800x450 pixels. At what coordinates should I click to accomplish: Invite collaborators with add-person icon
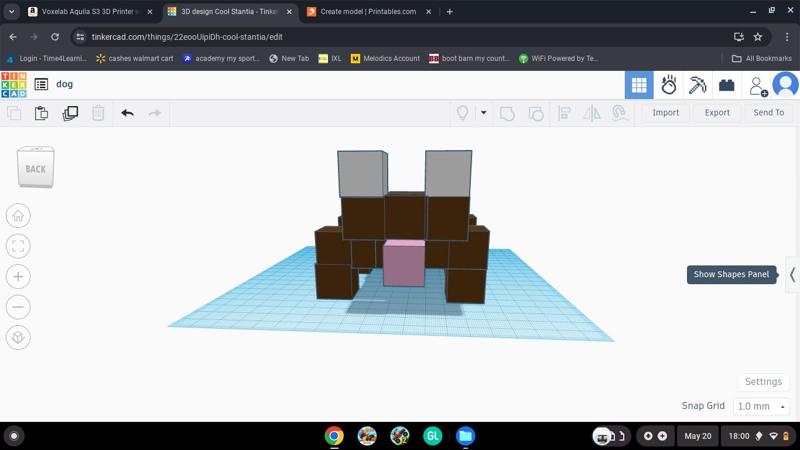click(758, 86)
